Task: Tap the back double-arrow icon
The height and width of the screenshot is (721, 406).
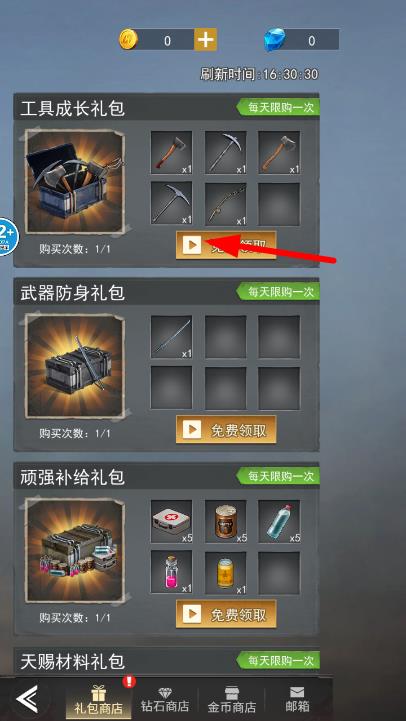Action: click(27, 699)
